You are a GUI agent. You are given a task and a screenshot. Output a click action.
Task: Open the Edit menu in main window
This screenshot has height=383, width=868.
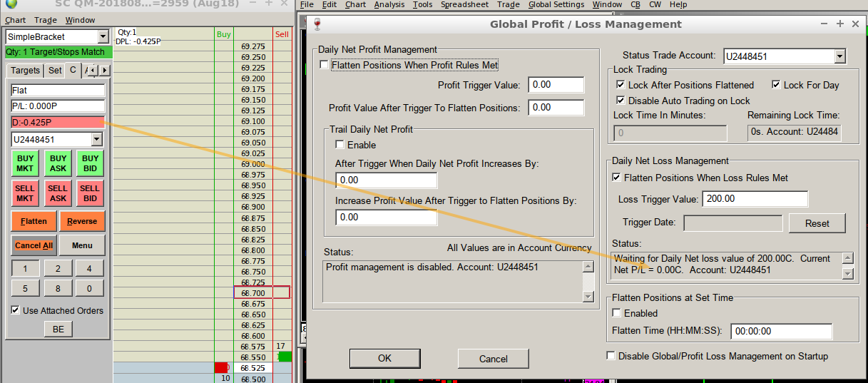pyautogui.click(x=330, y=4)
